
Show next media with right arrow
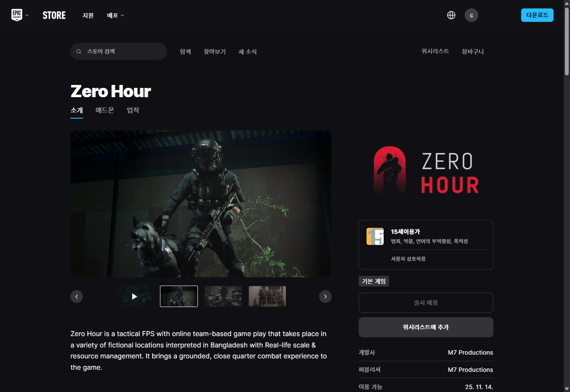click(325, 297)
